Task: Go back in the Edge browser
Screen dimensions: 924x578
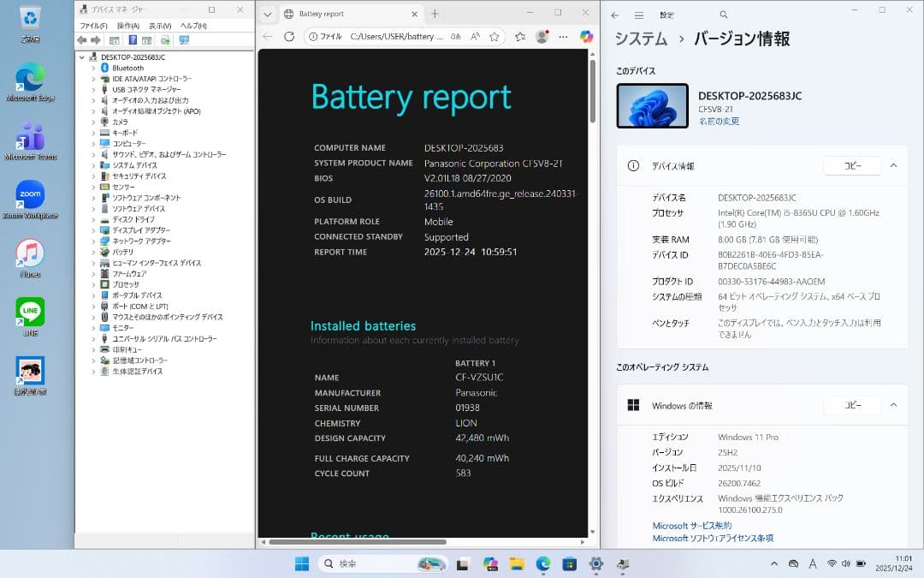Action: pos(268,37)
